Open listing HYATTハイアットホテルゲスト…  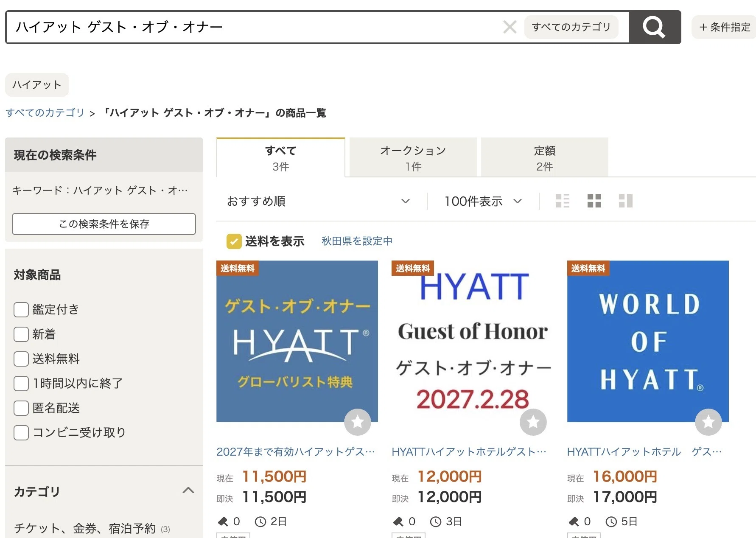[469, 452]
